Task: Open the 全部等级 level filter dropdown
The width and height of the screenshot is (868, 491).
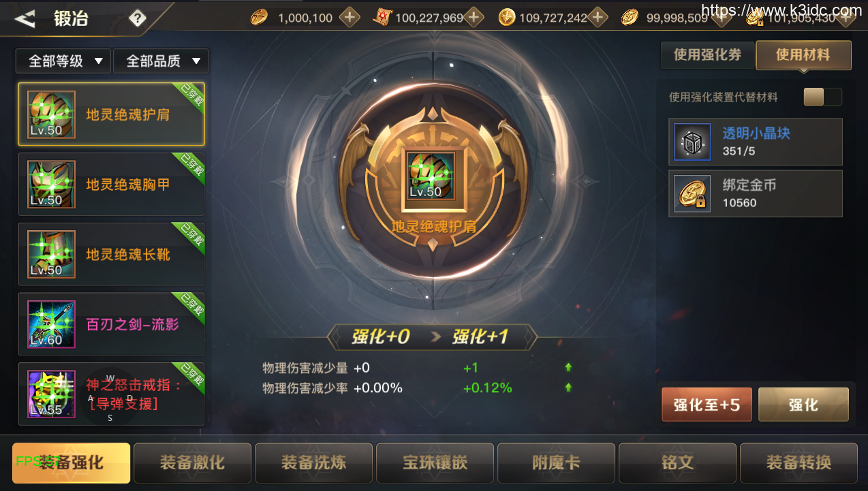Action: pos(63,61)
